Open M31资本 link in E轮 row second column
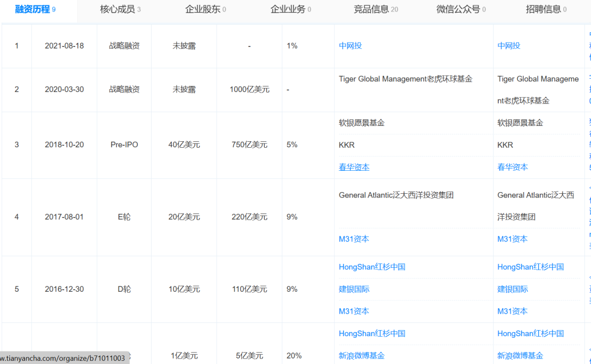The height and width of the screenshot is (364, 591). (x=513, y=239)
